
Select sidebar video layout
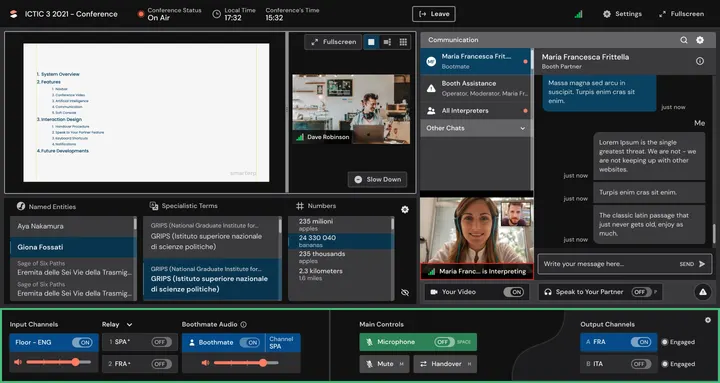click(387, 42)
